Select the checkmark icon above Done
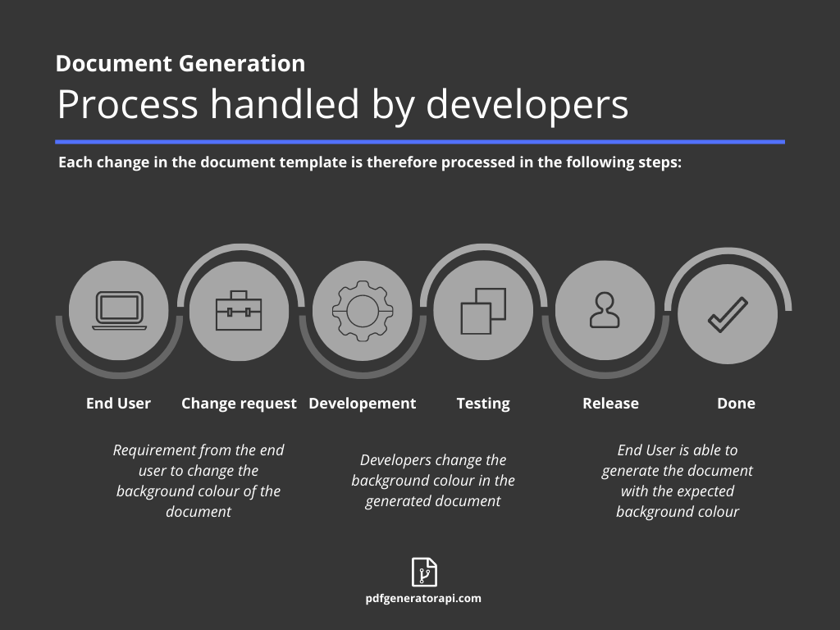 click(727, 310)
